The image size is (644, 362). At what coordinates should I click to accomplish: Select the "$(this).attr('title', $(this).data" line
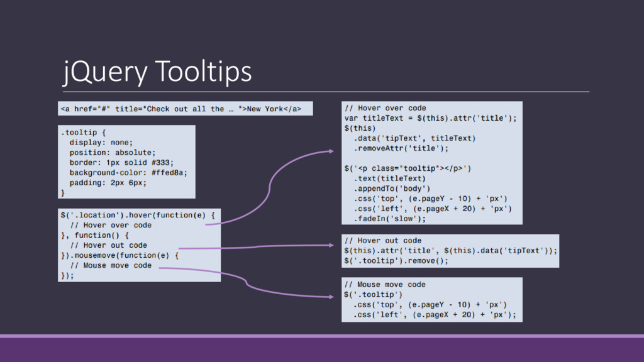click(x=451, y=251)
